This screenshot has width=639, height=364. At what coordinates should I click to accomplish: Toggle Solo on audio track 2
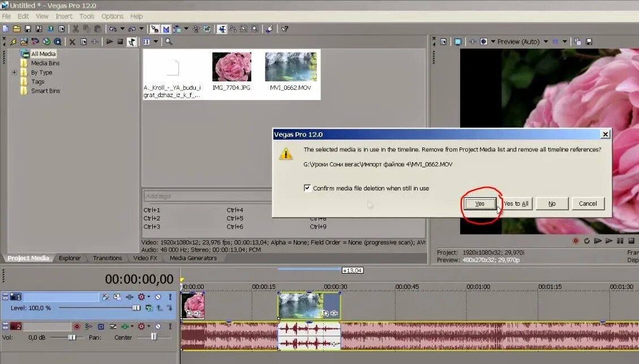[170, 327]
